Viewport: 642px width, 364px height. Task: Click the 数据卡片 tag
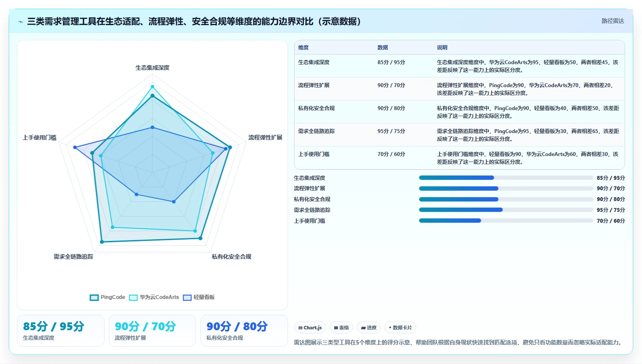tap(400, 328)
